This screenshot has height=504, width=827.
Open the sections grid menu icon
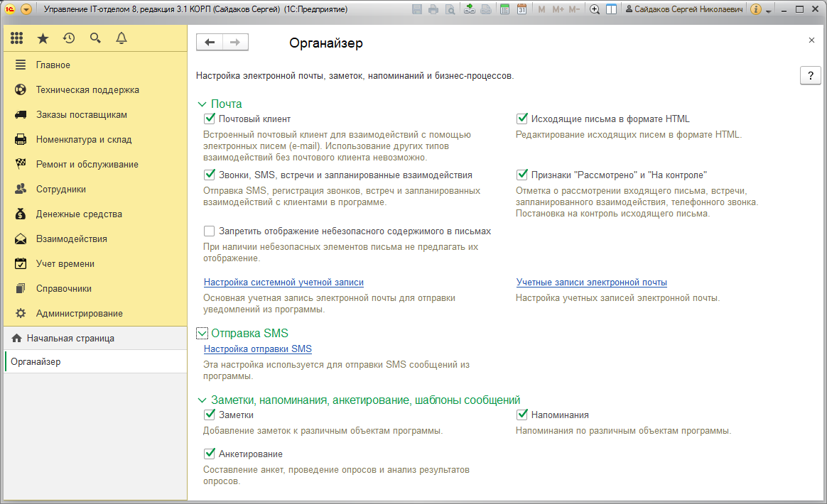click(x=17, y=38)
